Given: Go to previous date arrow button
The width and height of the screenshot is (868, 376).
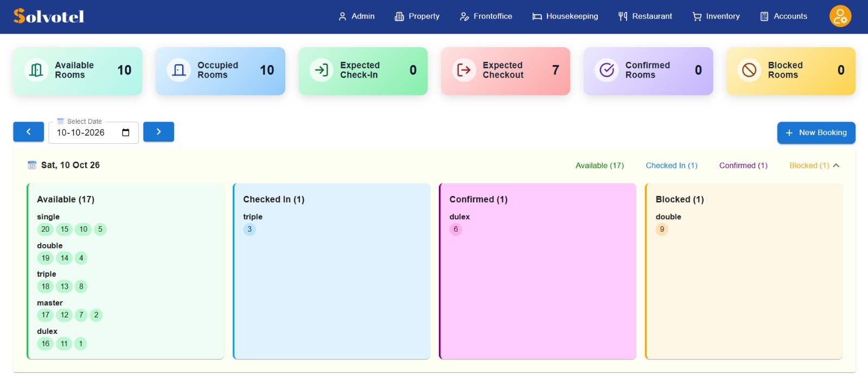Looking at the screenshot, I should [x=28, y=132].
